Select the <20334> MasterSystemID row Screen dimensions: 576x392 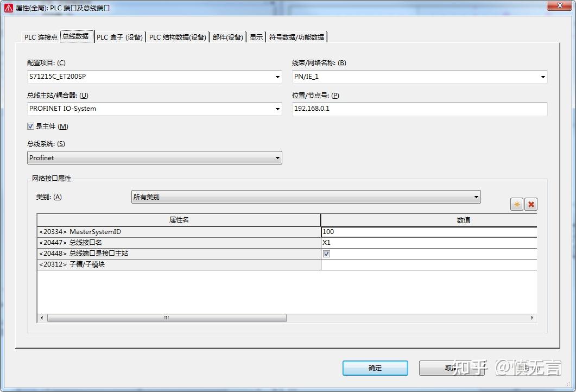179,232
